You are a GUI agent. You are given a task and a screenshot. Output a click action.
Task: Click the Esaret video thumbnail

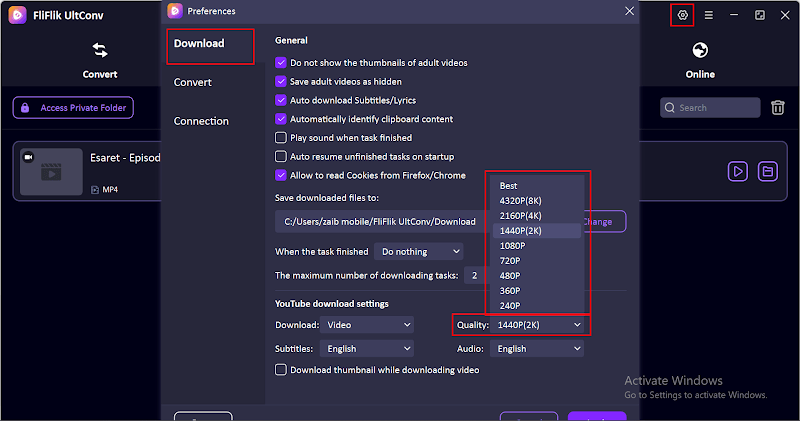tap(51, 171)
